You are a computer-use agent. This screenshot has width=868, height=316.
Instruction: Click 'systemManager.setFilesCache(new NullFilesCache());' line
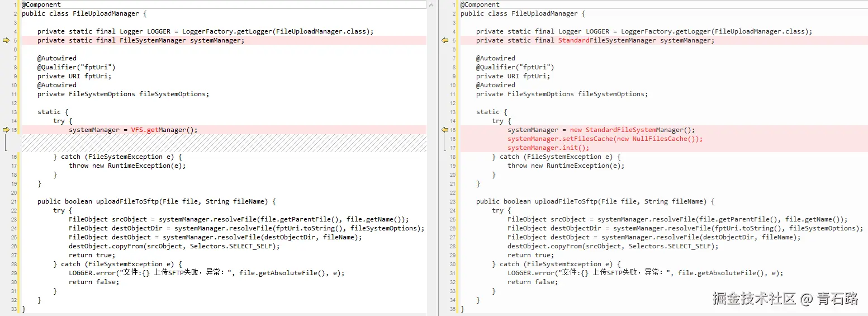605,139
